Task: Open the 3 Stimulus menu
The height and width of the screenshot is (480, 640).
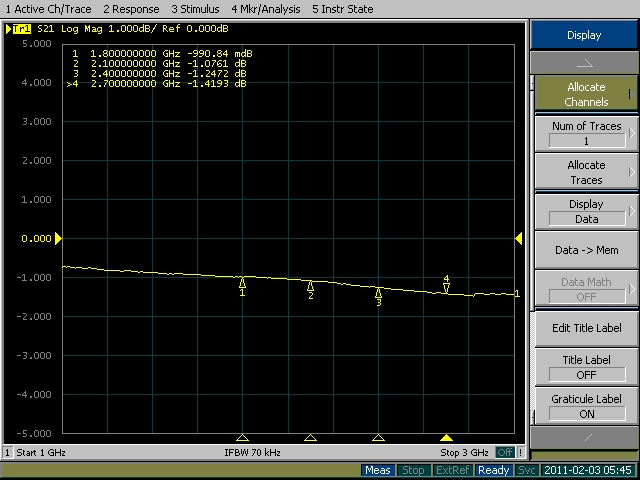Action: pos(195,9)
